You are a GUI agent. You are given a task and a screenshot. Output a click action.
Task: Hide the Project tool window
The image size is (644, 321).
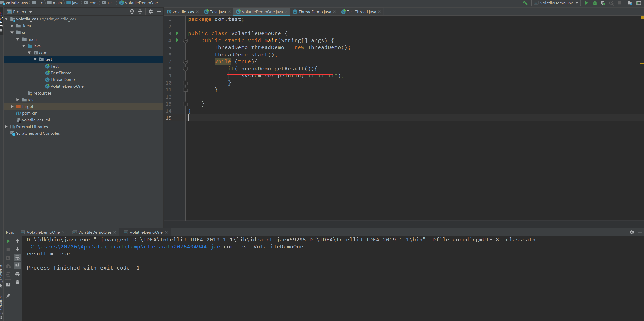[159, 12]
